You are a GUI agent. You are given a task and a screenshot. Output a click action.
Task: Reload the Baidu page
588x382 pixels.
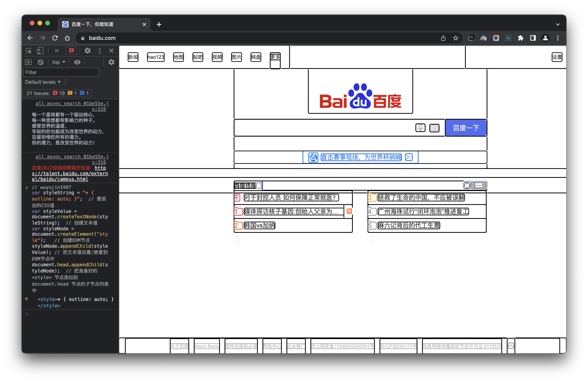(x=55, y=38)
